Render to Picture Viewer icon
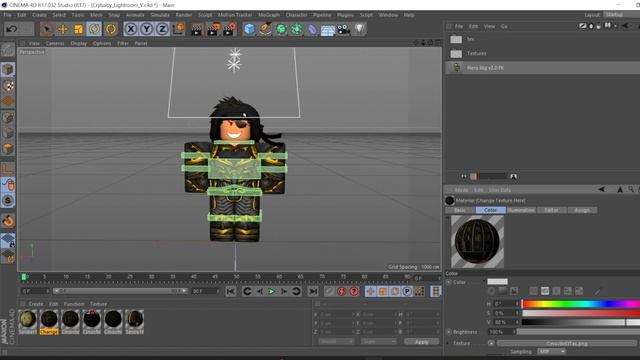Viewport: 640px width, 360px height. click(x=213, y=29)
